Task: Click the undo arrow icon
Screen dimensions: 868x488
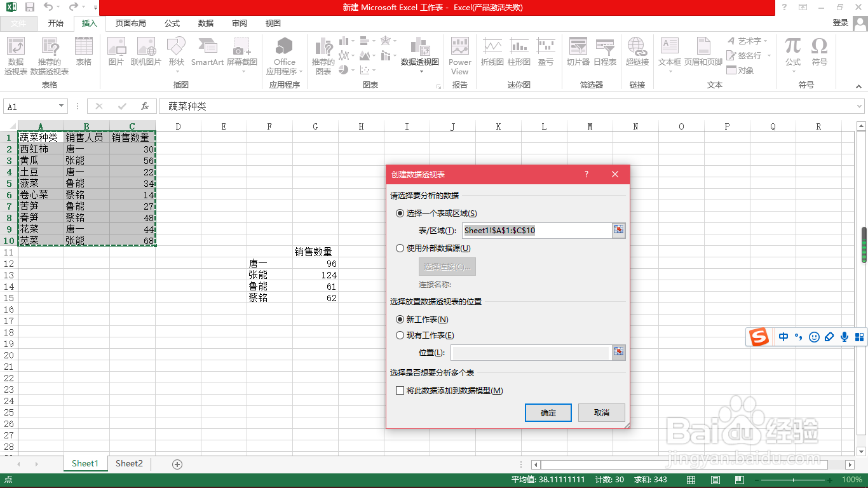Action: tap(48, 8)
